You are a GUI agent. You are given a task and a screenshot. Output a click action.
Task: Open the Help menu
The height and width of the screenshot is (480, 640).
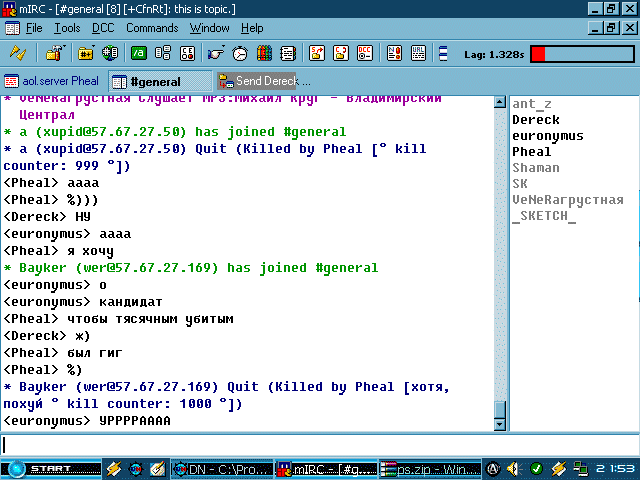(x=252, y=28)
